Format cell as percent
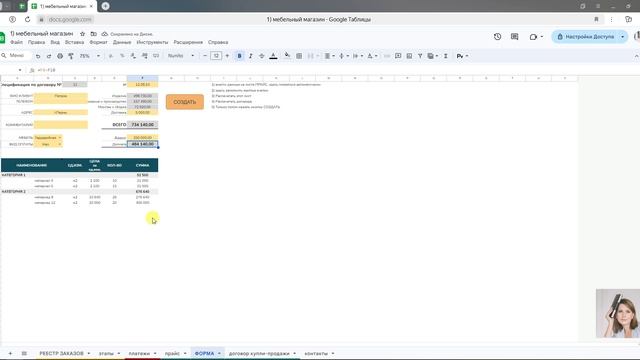Image resolution: width=640 pixels, height=360 pixels. pos(122,56)
